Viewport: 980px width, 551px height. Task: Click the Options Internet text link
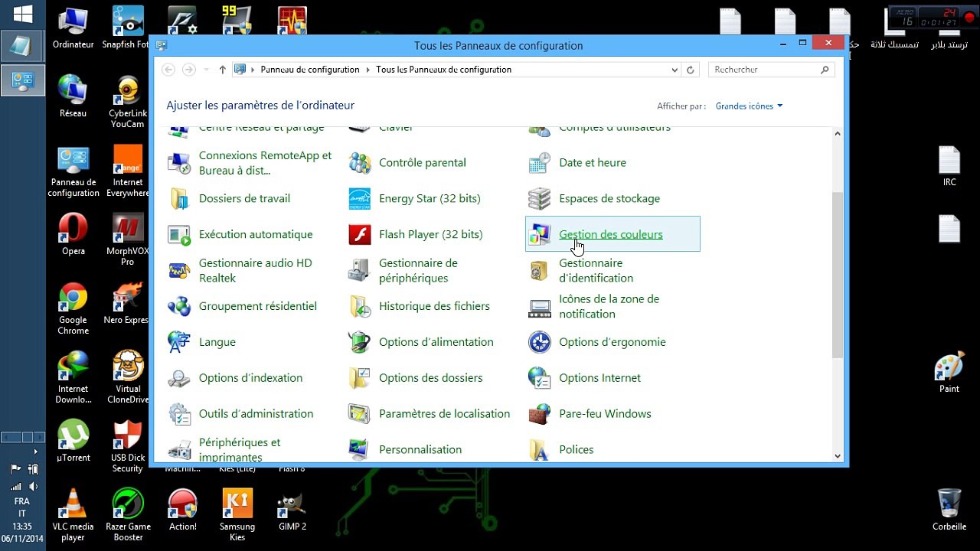600,378
